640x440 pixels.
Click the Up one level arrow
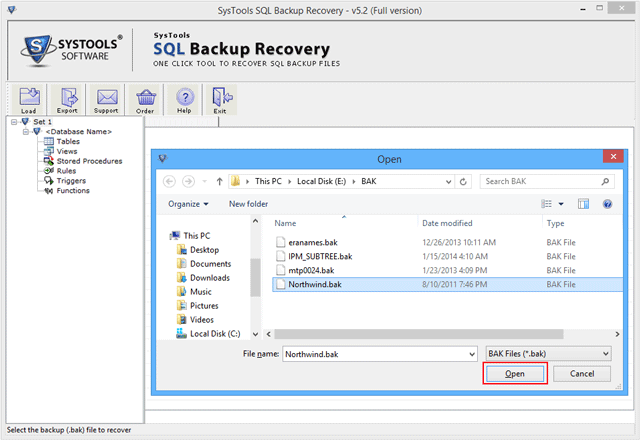220,181
